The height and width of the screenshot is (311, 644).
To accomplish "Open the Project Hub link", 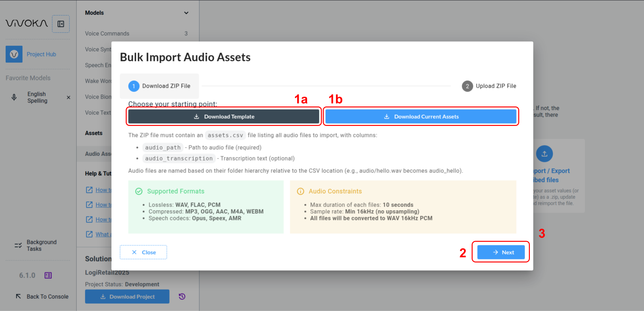I will click(41, 54).
